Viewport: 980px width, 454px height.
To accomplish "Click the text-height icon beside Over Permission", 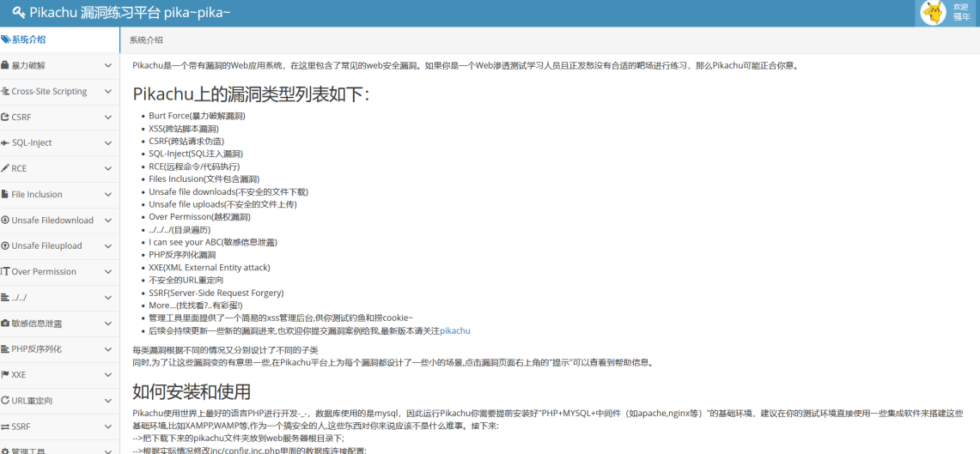I will [5, 271].
